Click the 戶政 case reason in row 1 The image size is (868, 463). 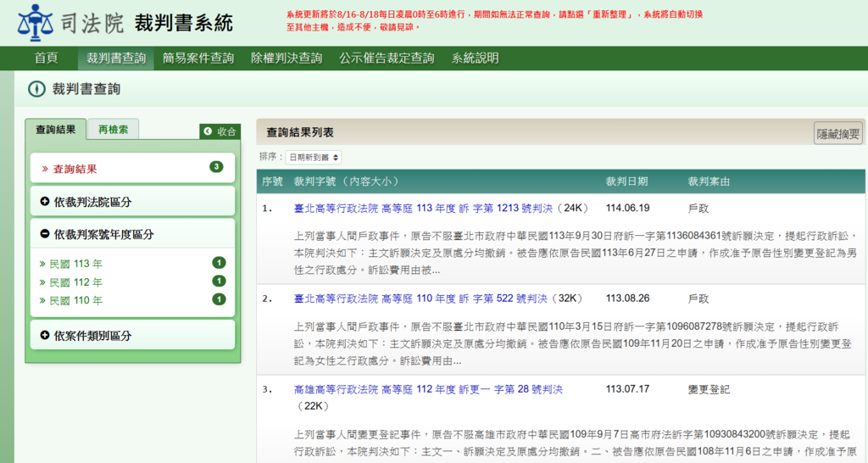pyautogui.click(x=698, y=209)
